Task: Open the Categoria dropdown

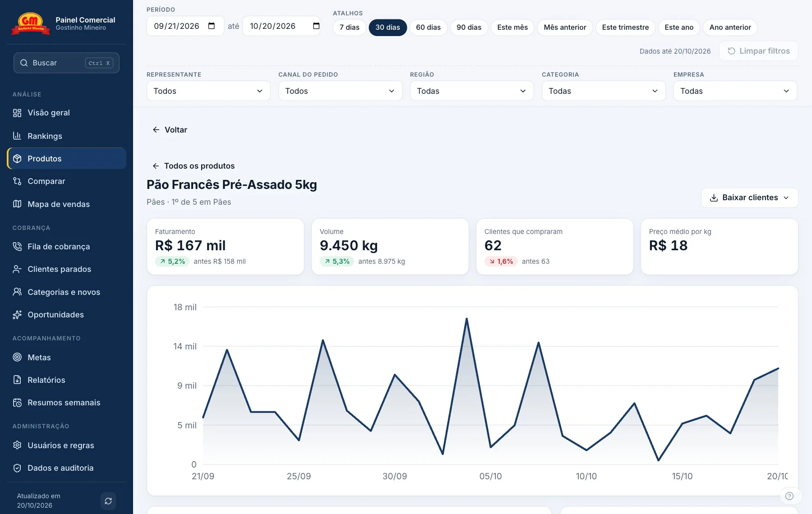Action: (x=604, y=91)
